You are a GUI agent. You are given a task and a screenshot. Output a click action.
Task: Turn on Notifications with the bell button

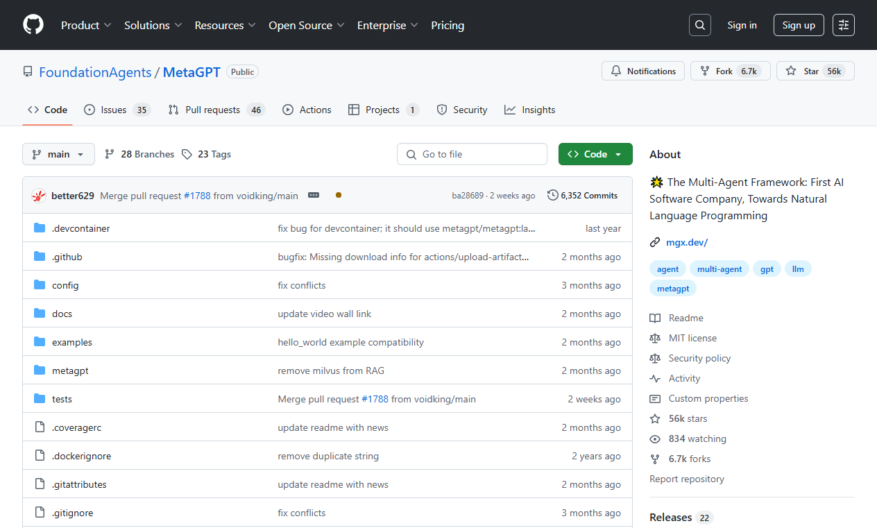click(x=643, y=71)
